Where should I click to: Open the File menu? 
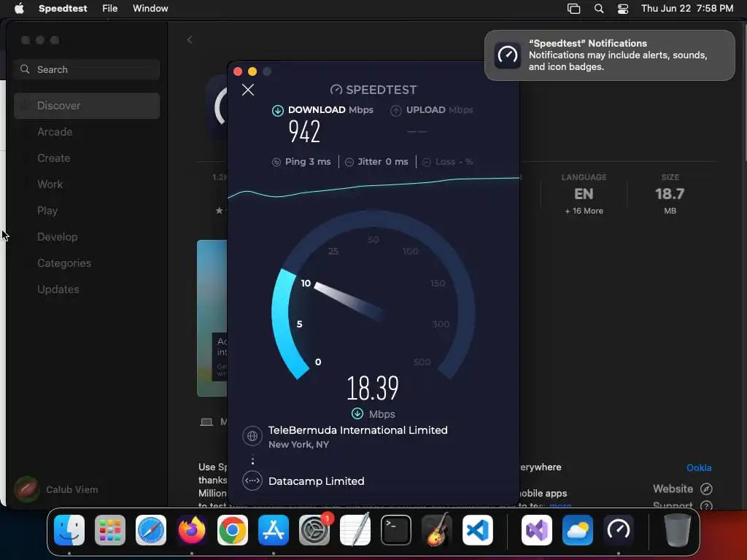(109, 8)
